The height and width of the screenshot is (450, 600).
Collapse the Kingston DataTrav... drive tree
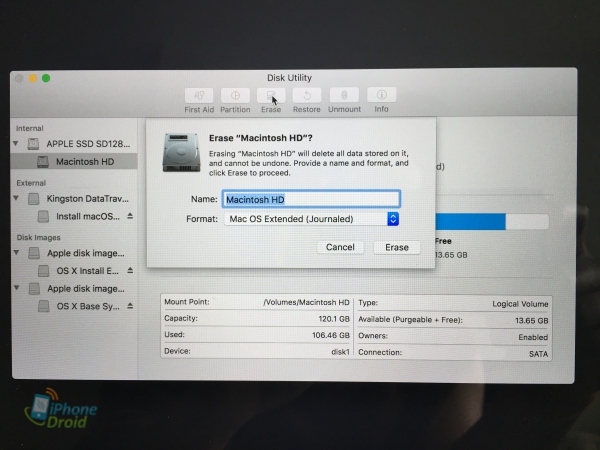(18, 199)
